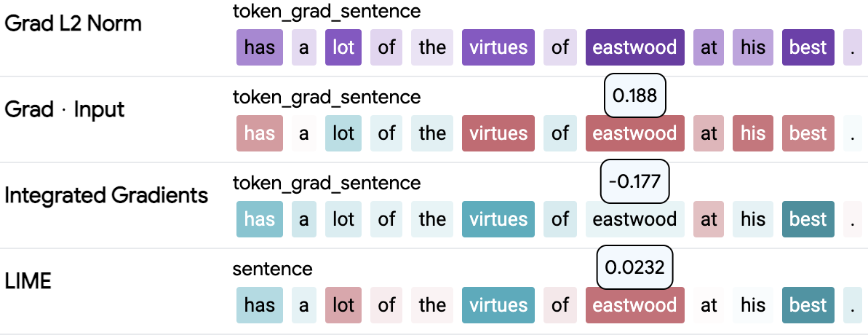The height and width of the screenshot is (335, 868).
Task: Click the Grad L2 Norm row label
Action: pyautogui.click(x=73, y=23)
